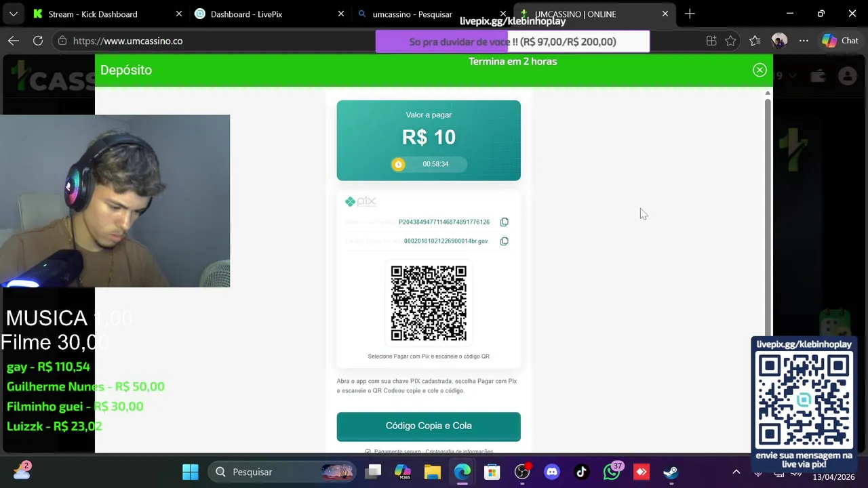
Task: Click the livepix.gg/klebinhoplay QR code overlay
Action: pyautogui.click(x=804, y=399)
